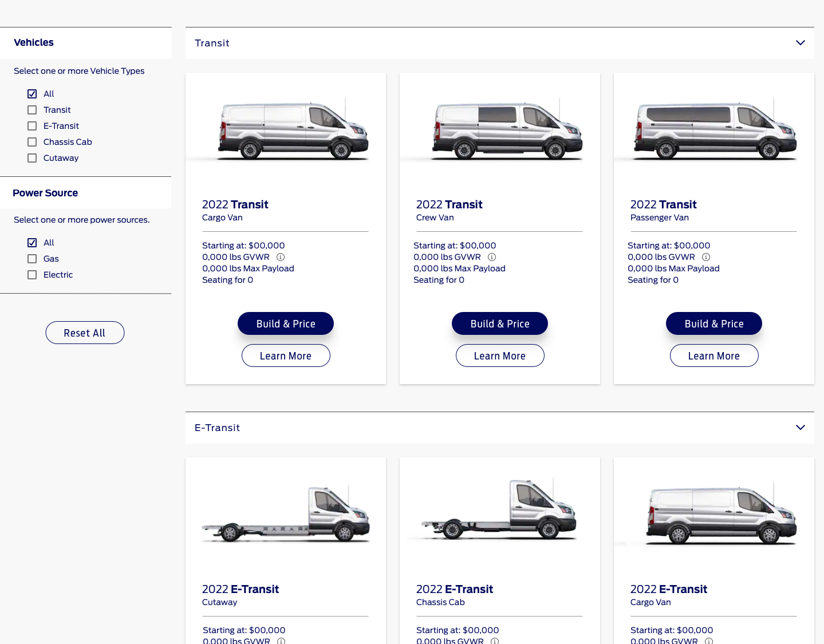This screenshot has height=644, width=824.
Task: Check the E-Transit vehicle type
Action: (x=32, y=126)
